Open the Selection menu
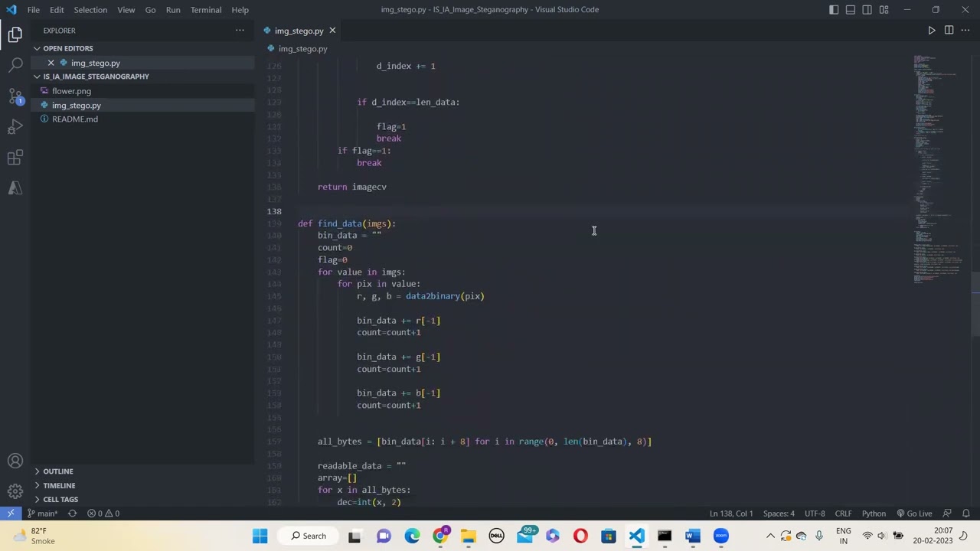Image resolution: width=980 pixels, height=551 pixels. click(x=90, y=10)
